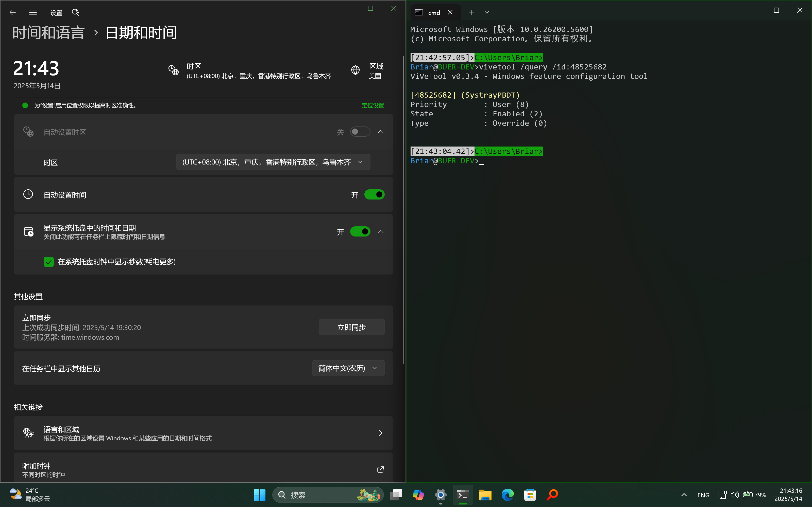Toggle 显示系统托盘中的时间和日期 switch
This screenshot has width=812, height=507.
[x=360, y=232]
